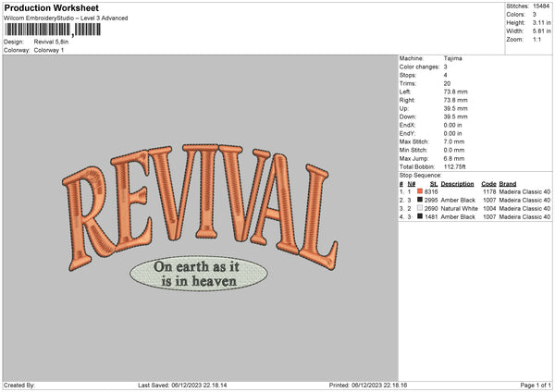
Task: Pick the 2690 Natural White swatch
Action: 420,208
